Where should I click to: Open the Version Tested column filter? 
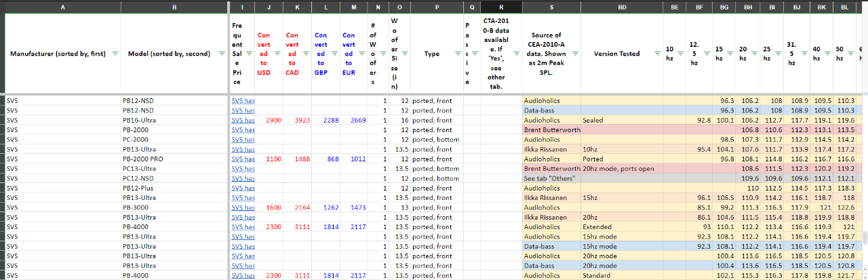(x=657, y=54)
